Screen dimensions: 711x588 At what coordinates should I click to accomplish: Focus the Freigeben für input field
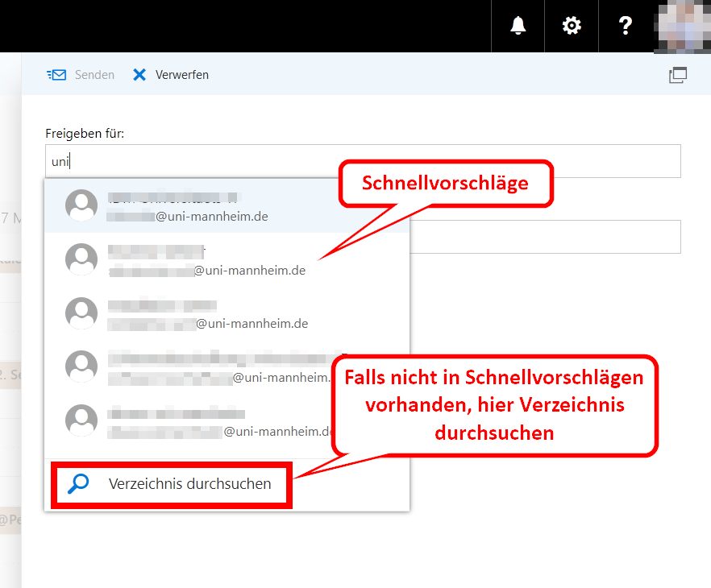(x=363, y=161)
